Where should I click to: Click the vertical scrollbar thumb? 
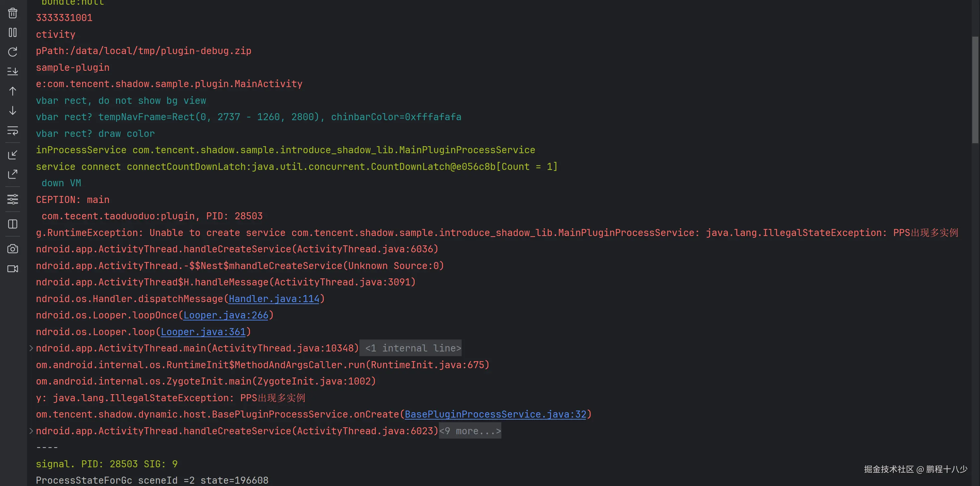(x=975, y=90)
